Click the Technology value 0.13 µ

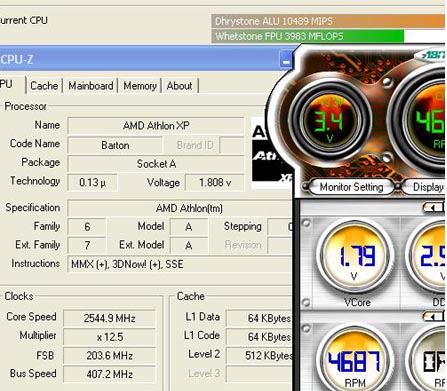[x=92, y=183]
